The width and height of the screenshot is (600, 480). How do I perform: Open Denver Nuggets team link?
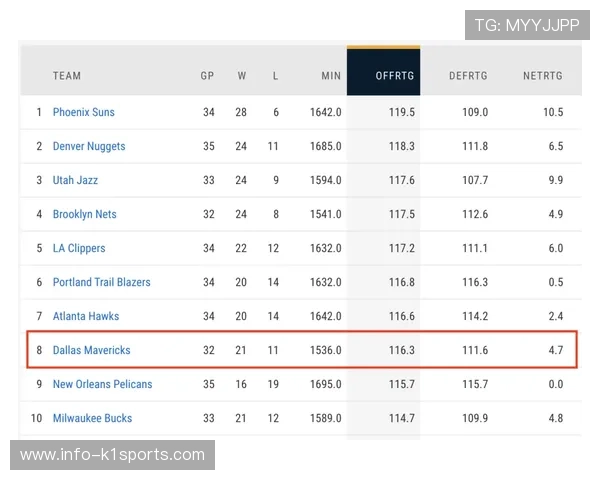point(89,146)
